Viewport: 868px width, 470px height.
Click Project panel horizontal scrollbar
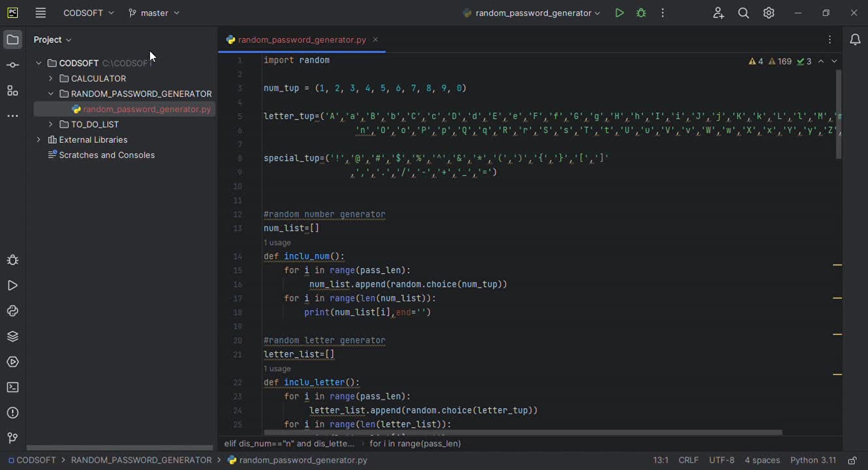click(120, 448)
